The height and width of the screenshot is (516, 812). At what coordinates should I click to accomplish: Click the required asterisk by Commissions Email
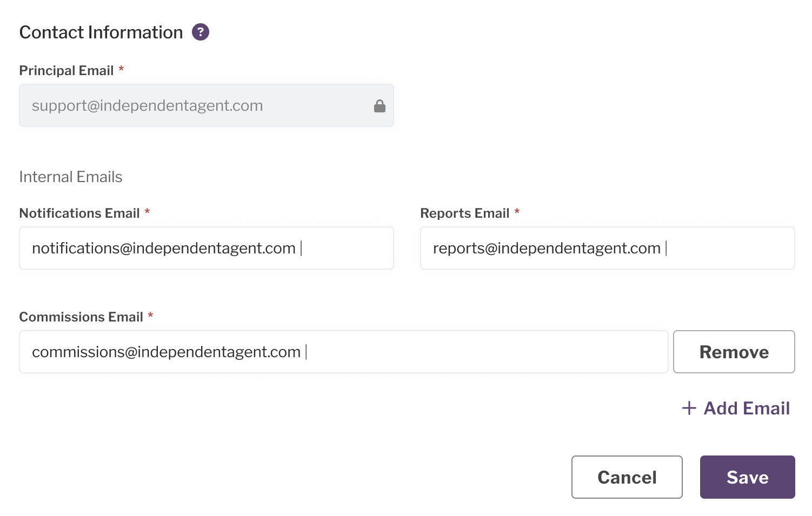[x=150, y=316]
